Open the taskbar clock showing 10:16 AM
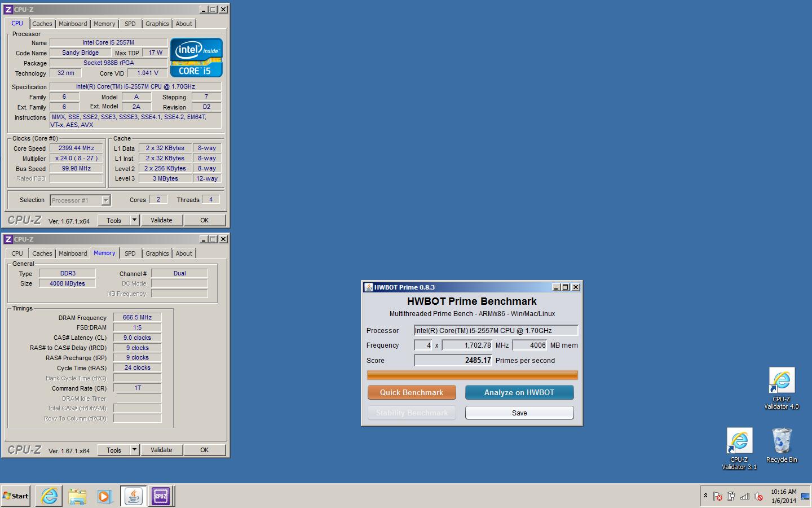812x508 pixels. [784, 496]
